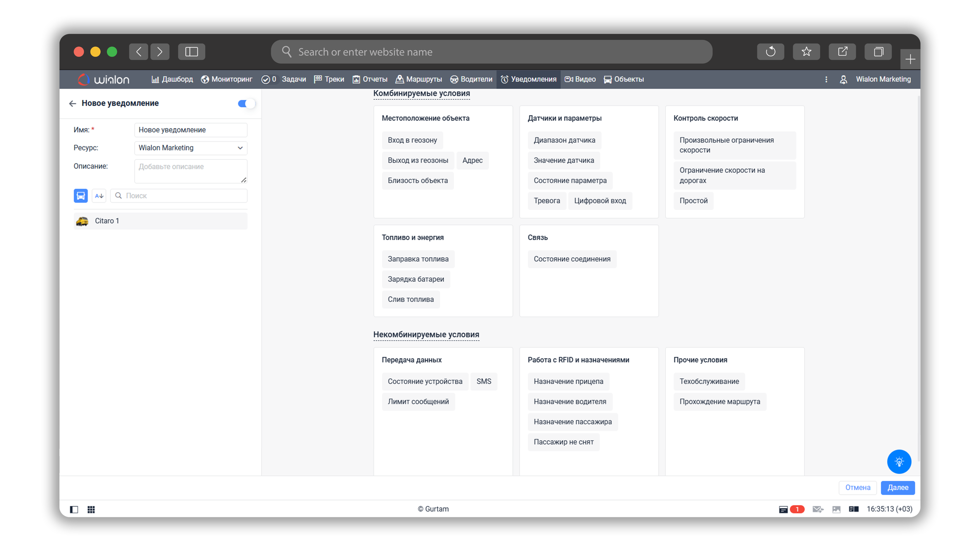The image size is (980, 551).
Task: Click the A-Z sort order icon
Action: click(99, 195)
